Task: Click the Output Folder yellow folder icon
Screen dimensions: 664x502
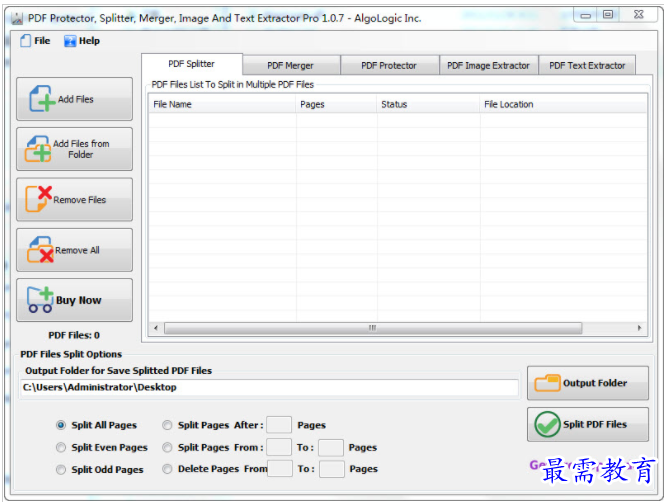Action: [547, 383]
